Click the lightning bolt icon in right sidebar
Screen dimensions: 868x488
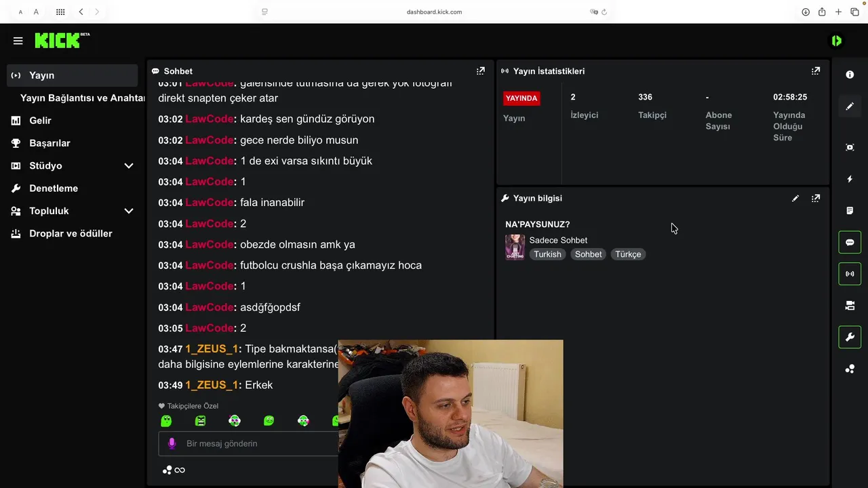(850, 179)
